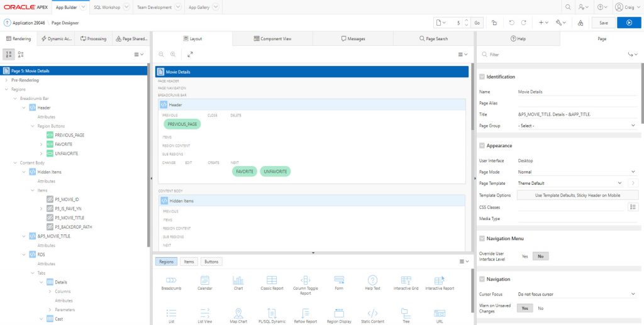Select the Form region in gallery
The width and height of the screenshot is (644, 325).
pyautogui.click(x=339, y=283)
